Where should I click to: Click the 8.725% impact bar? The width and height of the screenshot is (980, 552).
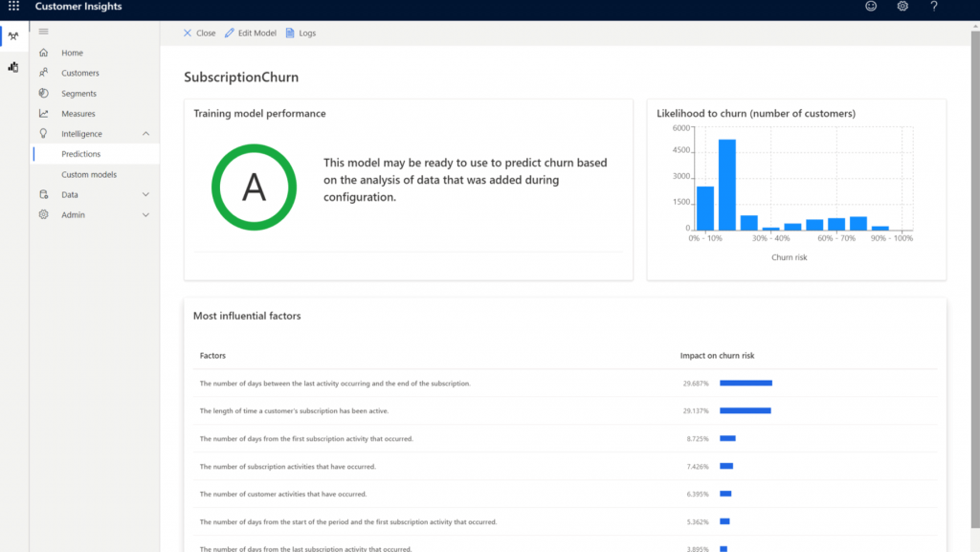click(727, 438)
